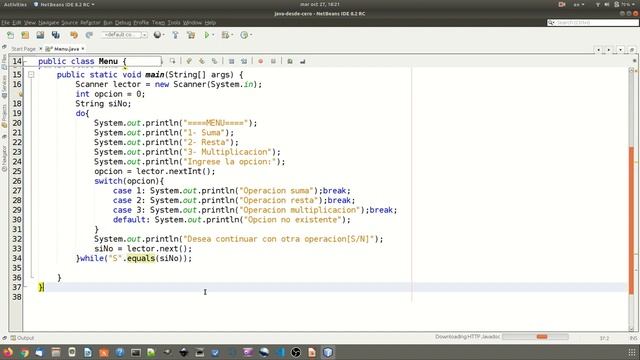Screen dimensions: 640x360
Task: Click the clock showing mar oct 27
Action: coord(320,4)
